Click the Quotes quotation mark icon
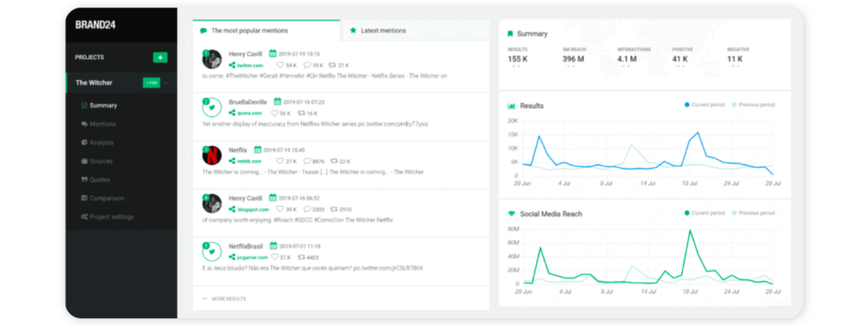868x326 pixels. pyautogui.click(x=84, y=180)
